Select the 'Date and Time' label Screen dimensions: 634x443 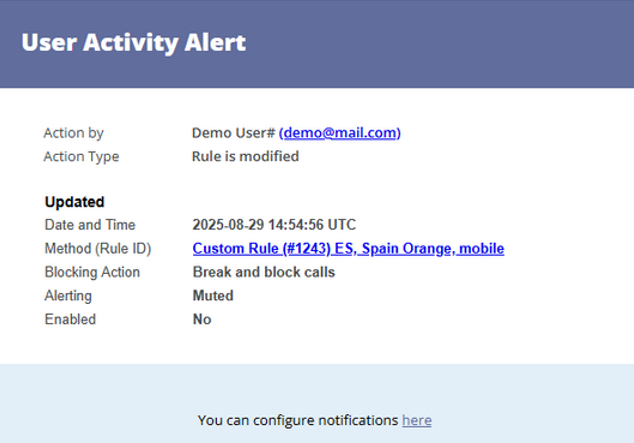[x=90, y=225]
